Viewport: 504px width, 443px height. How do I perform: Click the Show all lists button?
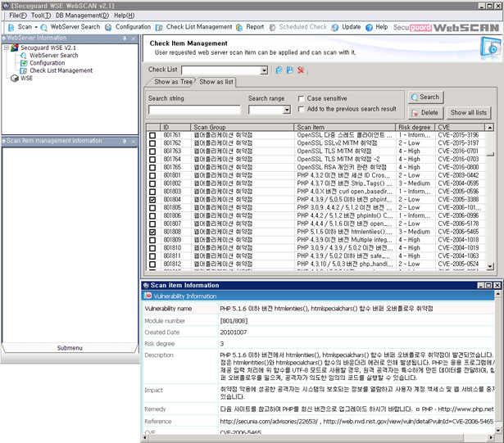click(468, 113)
